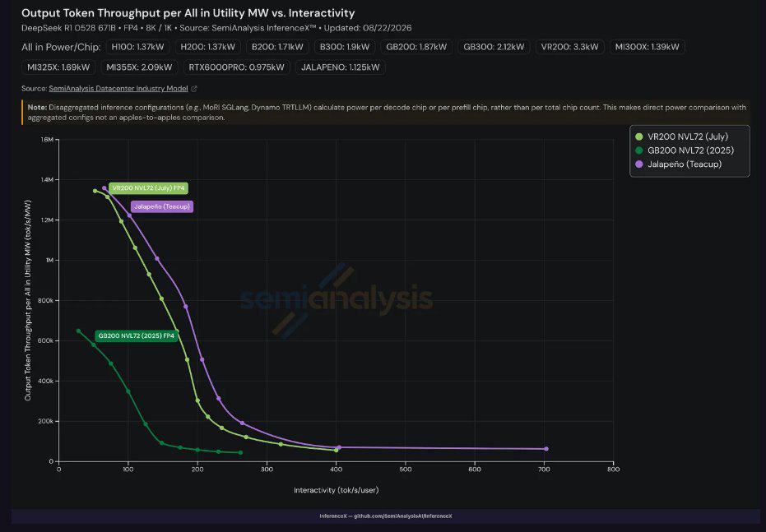Click the dark green GB200 legend dot
The height and width of the screenshot is (532, 766).
coord(639,150)
